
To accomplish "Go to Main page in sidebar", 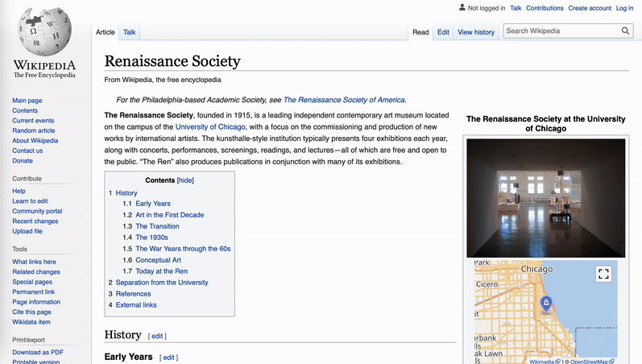I will [27, 101].
